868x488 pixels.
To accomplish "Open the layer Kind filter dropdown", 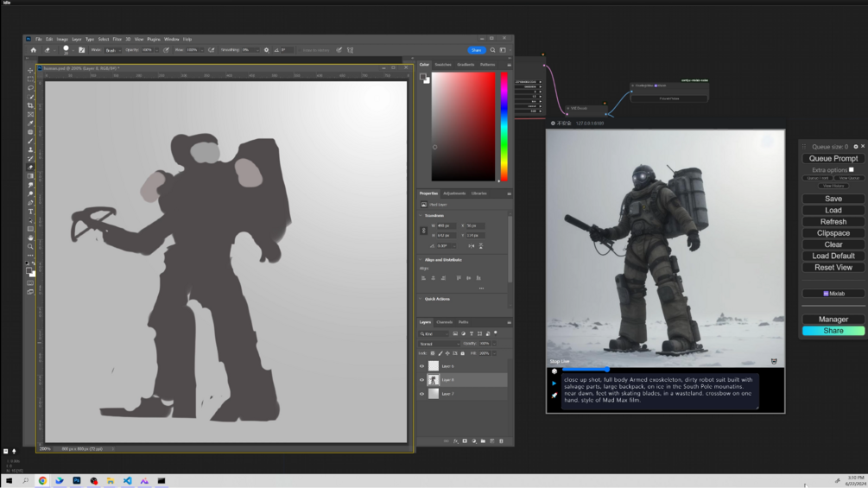I will pos(434,333).
